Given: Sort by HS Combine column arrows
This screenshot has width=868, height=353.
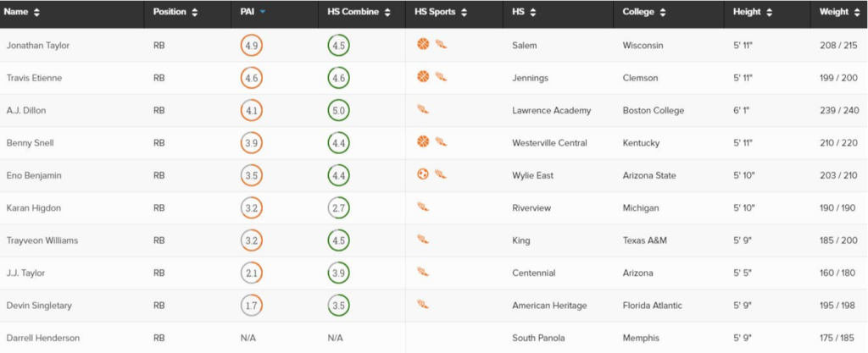Looking at the screenshot, I should (x=387, y=12).
